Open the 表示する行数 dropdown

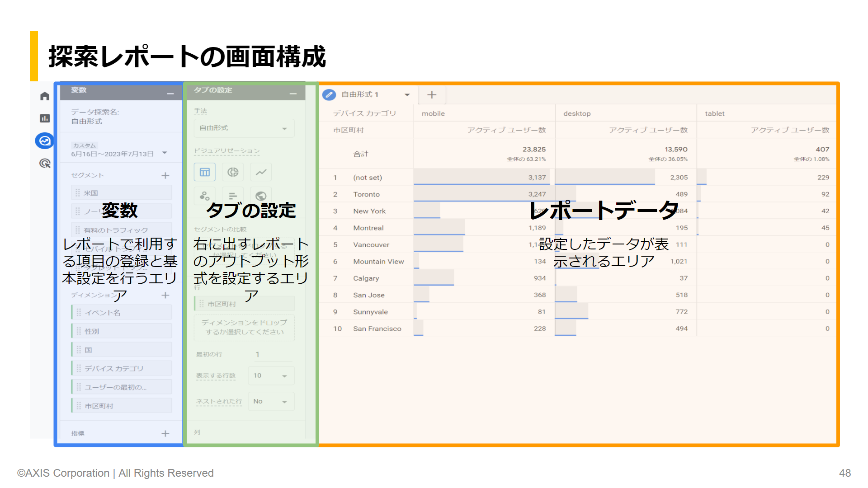pyautogui.click(x=270, y=375)
